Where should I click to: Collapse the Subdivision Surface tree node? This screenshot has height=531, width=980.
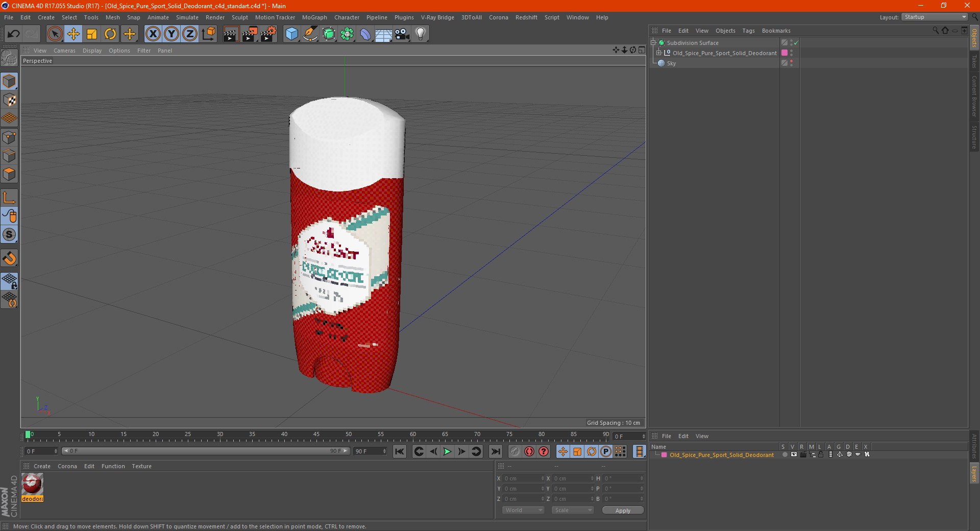(653, 43)
